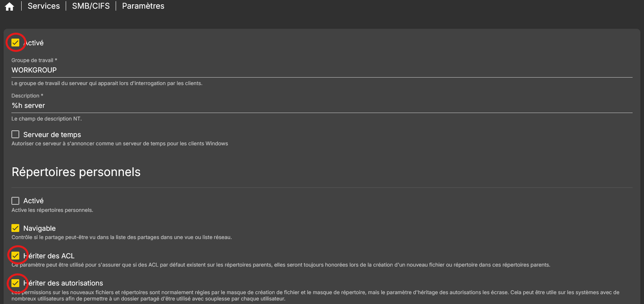Image resolution: width=644 pixels, height=304 pixels.
Task: Select text 'Le champ de description NT.'
Action: click(46, 119)
